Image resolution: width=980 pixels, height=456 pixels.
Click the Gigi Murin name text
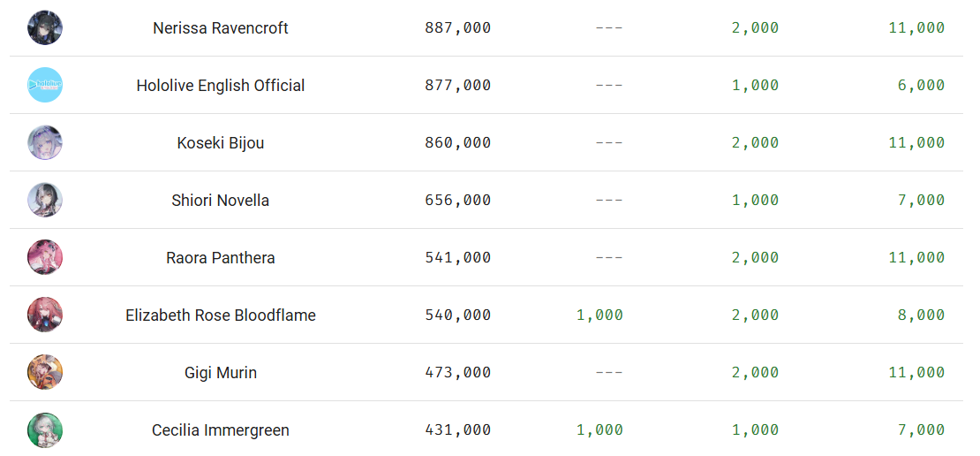pyautogui.click(x=221, y=373)
